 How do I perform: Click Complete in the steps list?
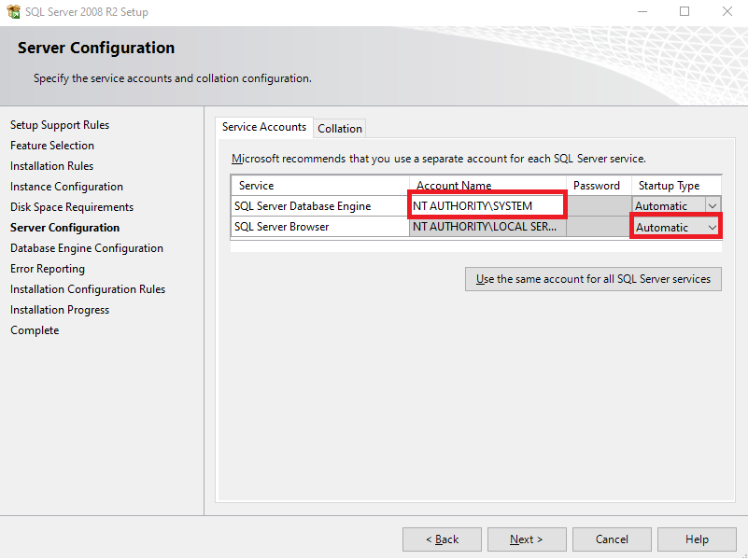point(35,330)
